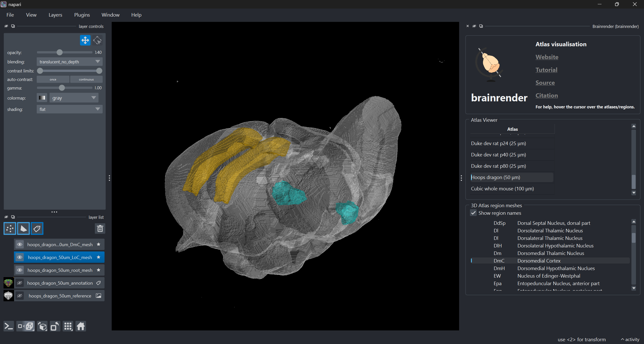Toggle visibility of hoops_dragon_50um_LoC_mesh layer
The height and width of the screenshot is (344, 644).
tap(20, 257)
